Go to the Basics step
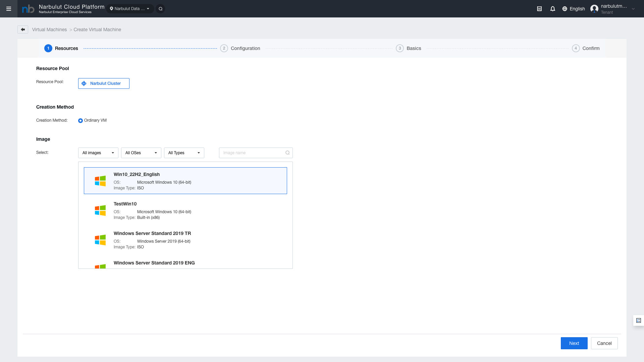Image resolution: width=644 pixels, height=362 pixels. (409, 48)
